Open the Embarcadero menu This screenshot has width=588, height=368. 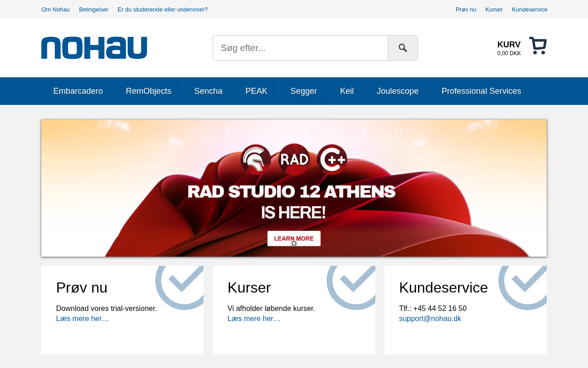[78, 91]
